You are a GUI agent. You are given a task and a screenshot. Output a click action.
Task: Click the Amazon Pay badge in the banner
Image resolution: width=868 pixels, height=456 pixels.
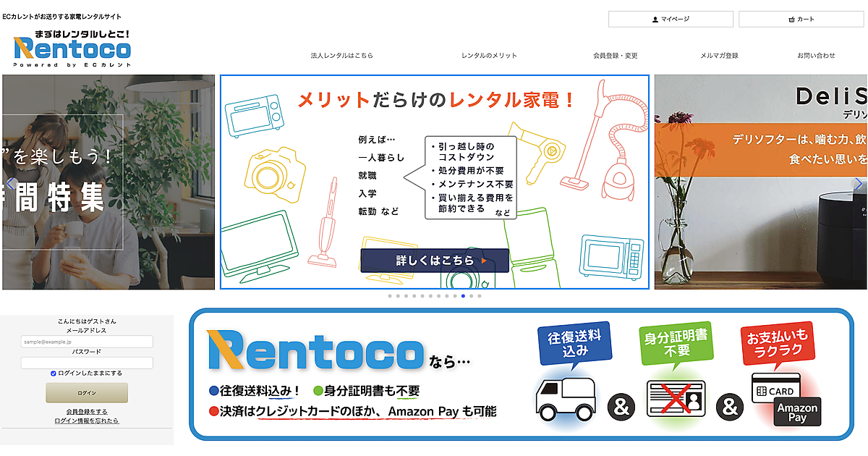click(797, 413)
